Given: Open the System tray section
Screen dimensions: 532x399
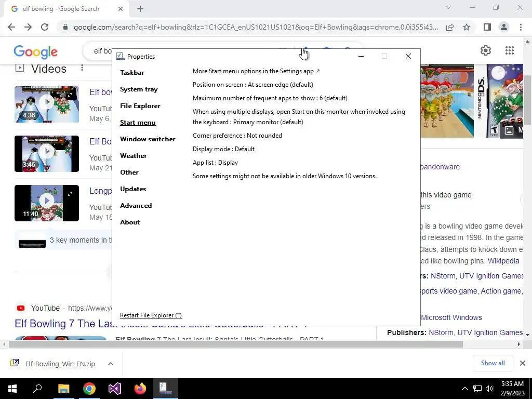Looking at the screenshot, I should (x=139, y=89).
